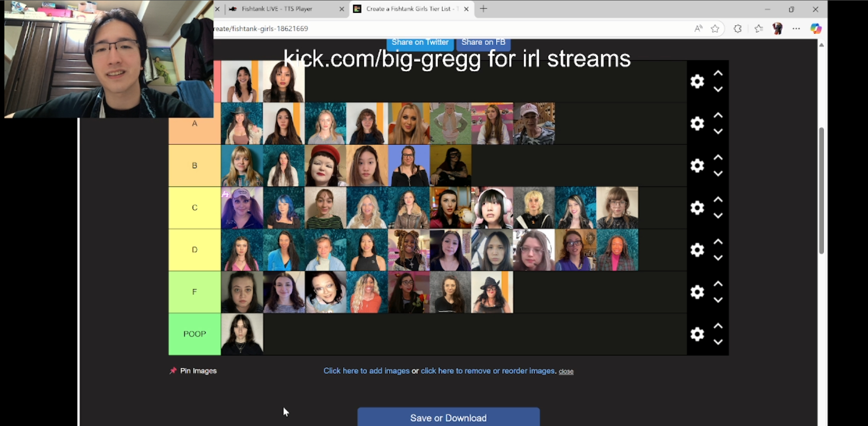The image size is (868, 426).
Task: Close the Fishtank LIVE - TTS Player tab
Action: point(341,9)
